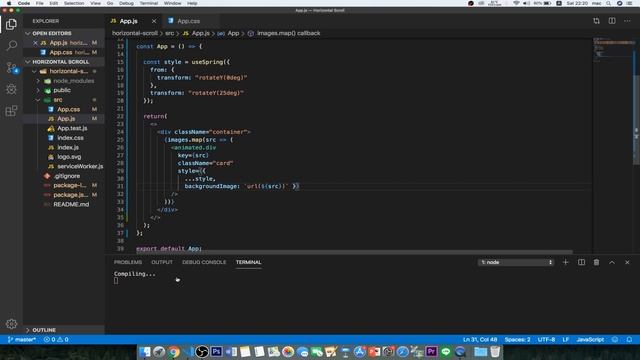This screenshot has height=360, width=640.
Task: Open the PROBLEMS panel tab
Action: click(128, 262)
